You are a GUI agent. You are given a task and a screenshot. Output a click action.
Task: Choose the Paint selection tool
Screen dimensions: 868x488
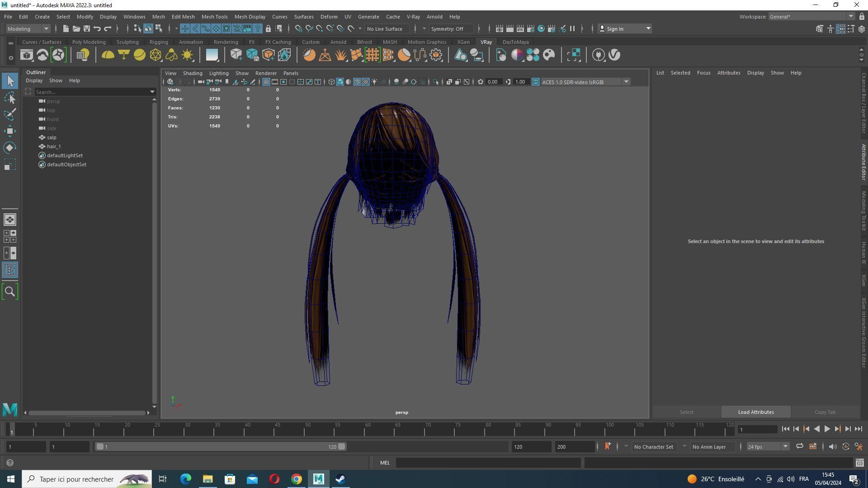coord(10,114)
